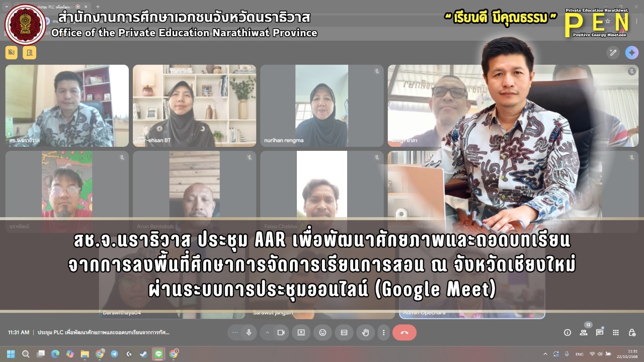Turn off the camera in call bar

[x=281, y=332]
